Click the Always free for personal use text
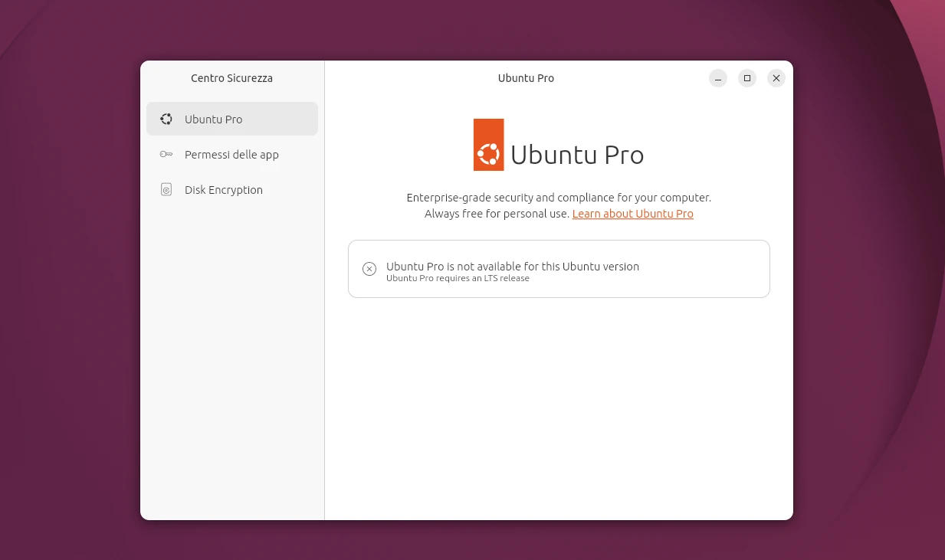The image size is (945, 560). pos(497,214)
